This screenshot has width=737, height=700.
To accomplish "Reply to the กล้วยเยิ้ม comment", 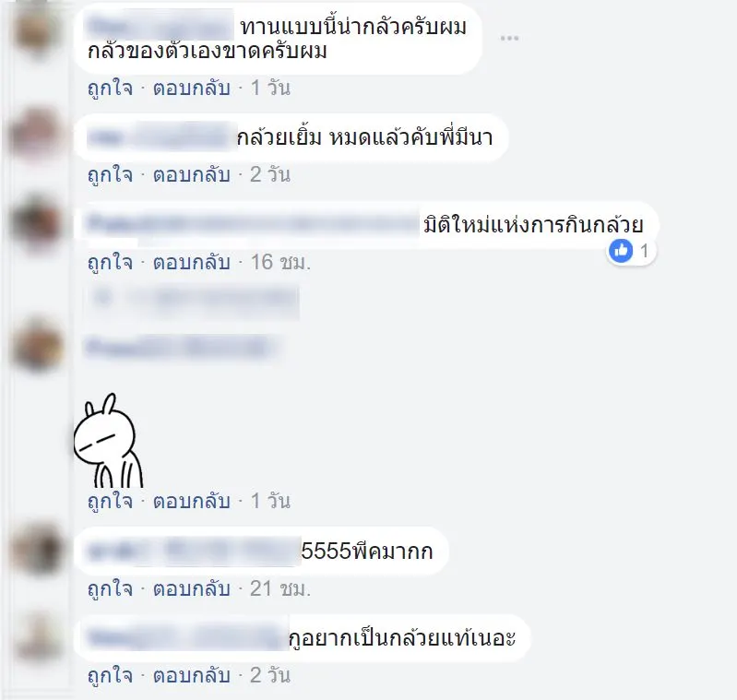I will (192, 174).
